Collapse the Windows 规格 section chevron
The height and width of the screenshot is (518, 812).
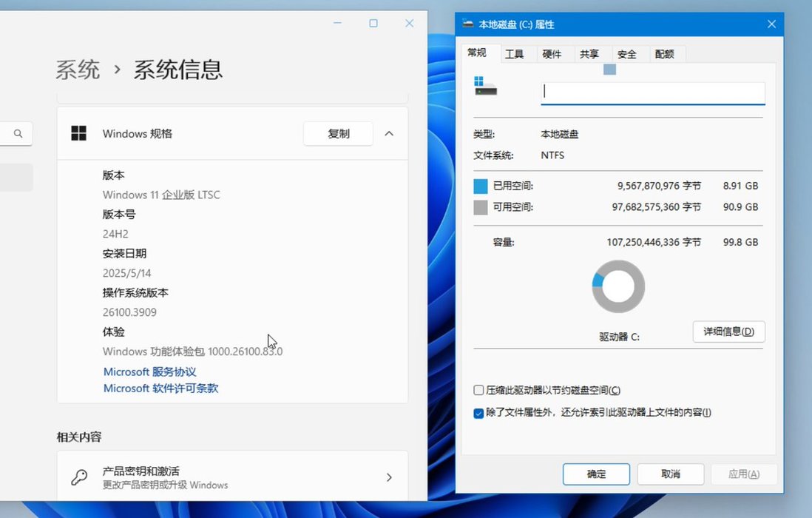pos(389,134)
